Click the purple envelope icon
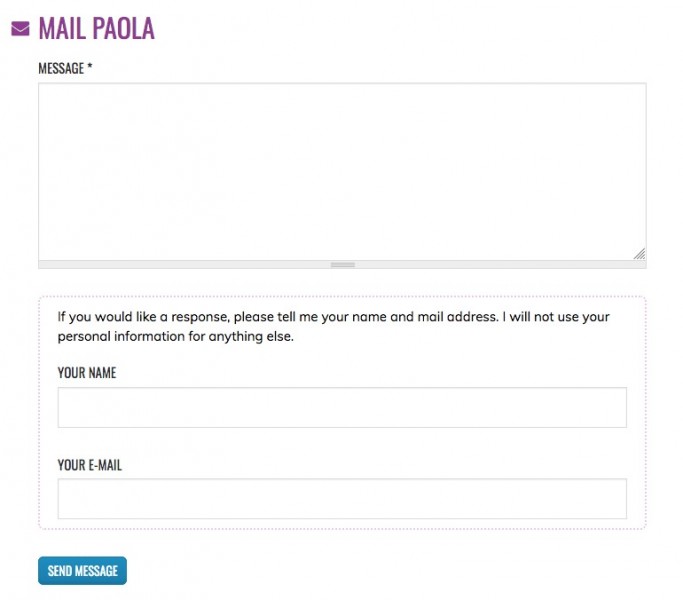 pyautogui.click(x=20, y=29)
